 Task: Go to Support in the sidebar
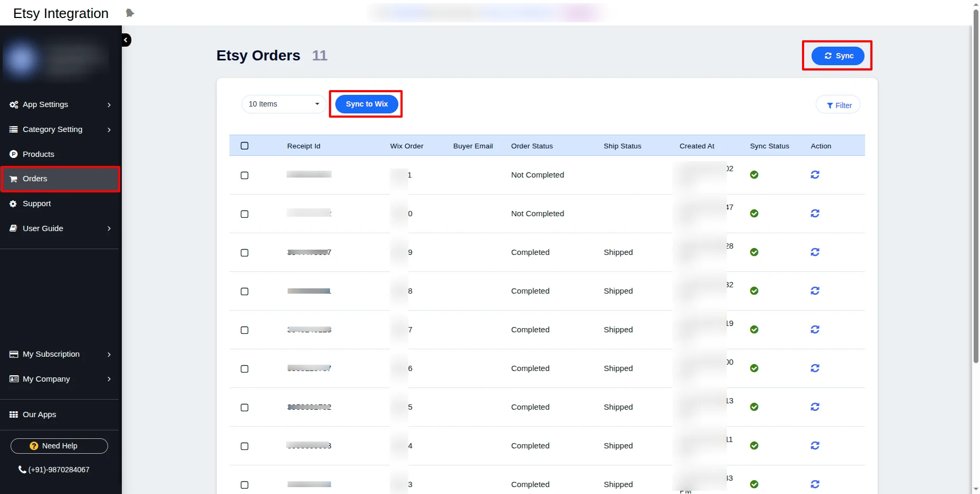pos(37,204)
